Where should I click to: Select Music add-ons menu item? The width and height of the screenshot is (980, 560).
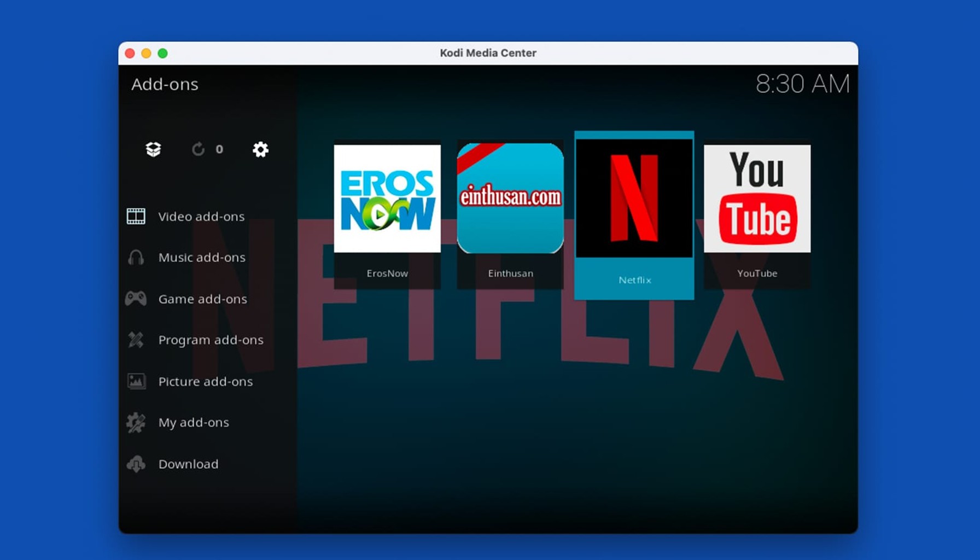[202, 258]
